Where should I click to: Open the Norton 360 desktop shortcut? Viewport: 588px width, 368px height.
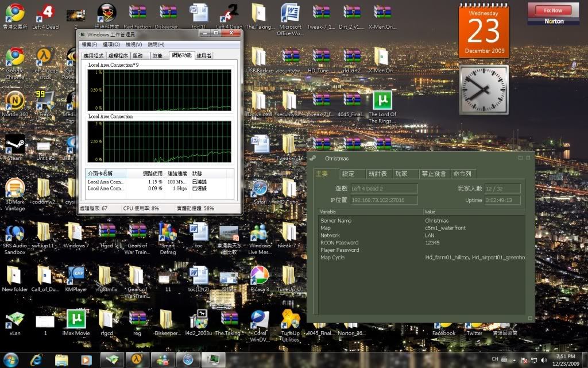(x=14, y=101)
